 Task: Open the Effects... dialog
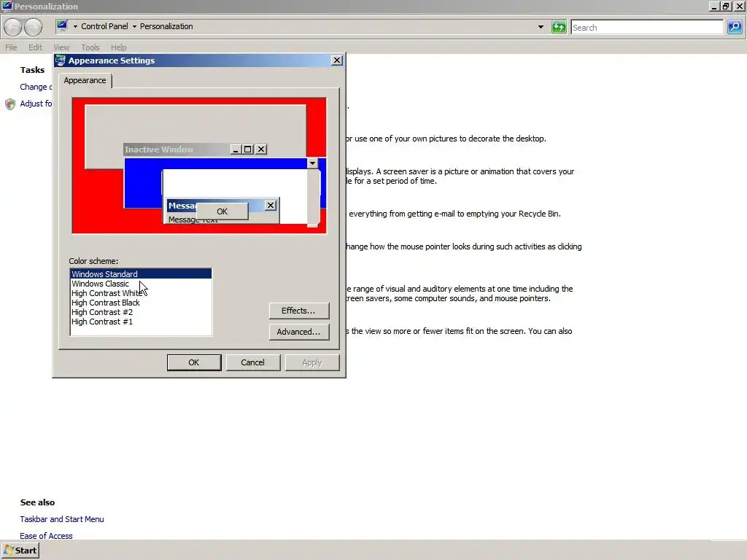point(298,311)
